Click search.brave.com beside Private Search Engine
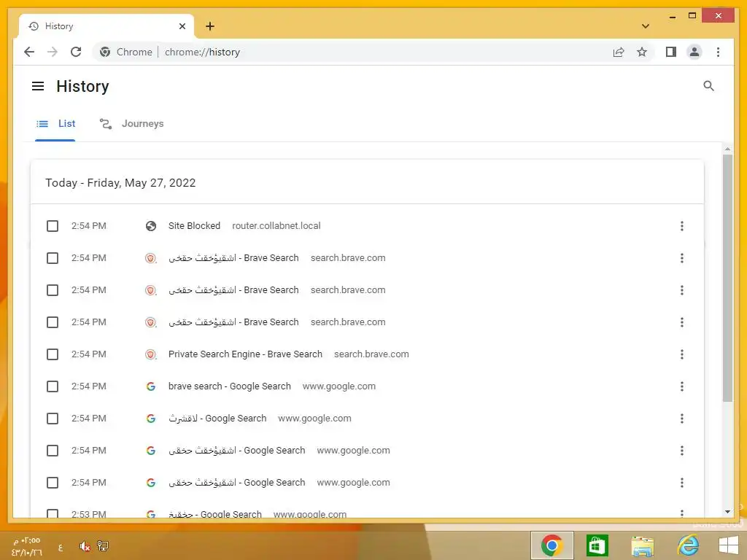The height and width of the screenshot is (560, 747). point(371,354)
